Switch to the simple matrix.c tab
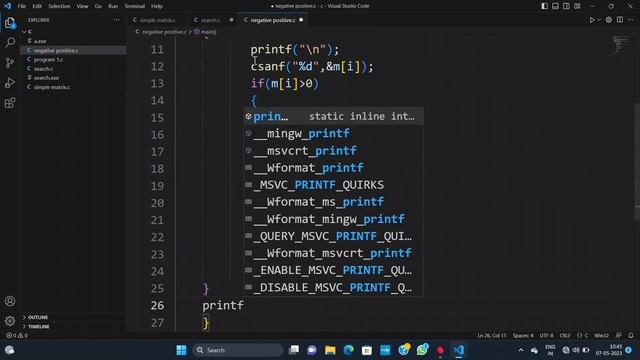 157,20
